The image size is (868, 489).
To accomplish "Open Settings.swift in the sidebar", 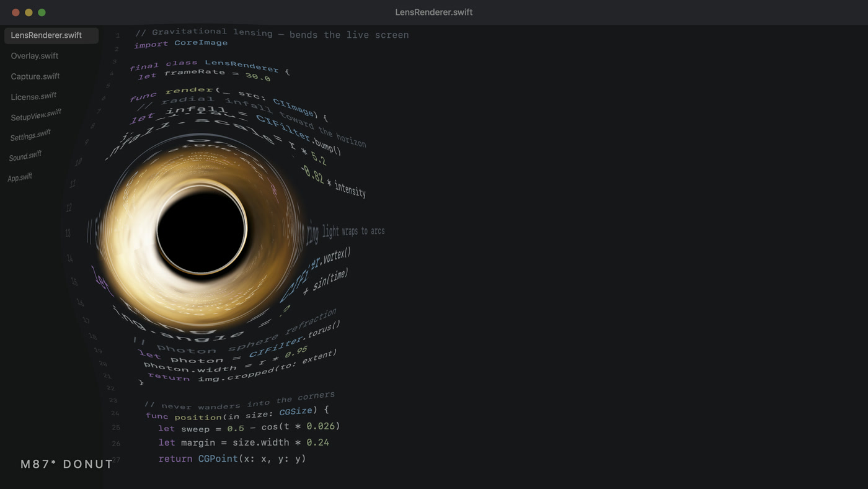I will (x=30, y=135).
